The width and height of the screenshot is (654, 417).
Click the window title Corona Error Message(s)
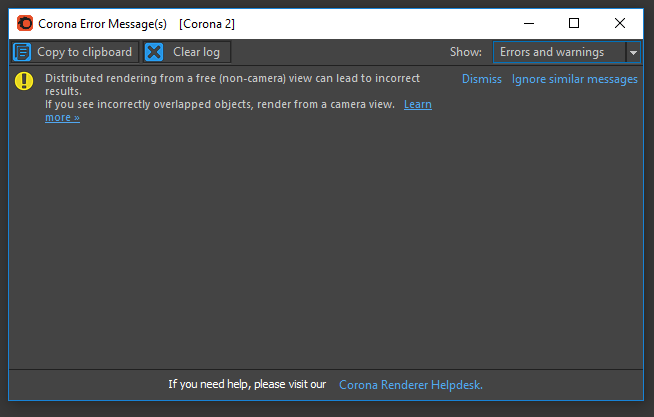(x=102, y=24)
